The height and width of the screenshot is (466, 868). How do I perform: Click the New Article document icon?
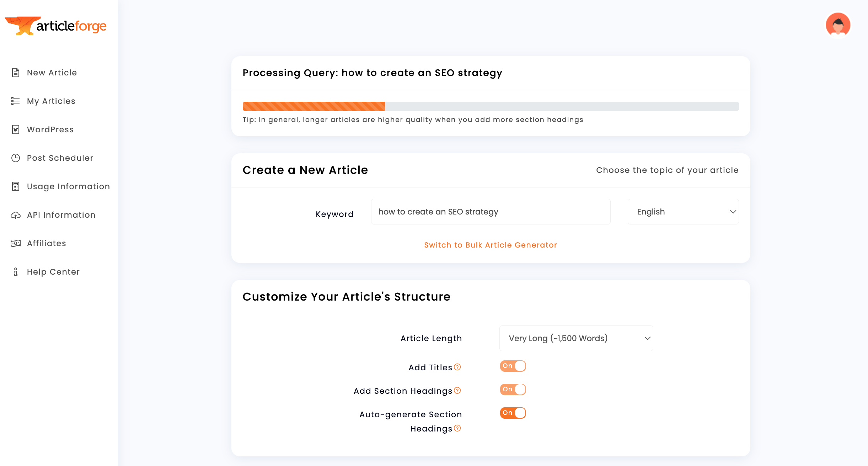click(x=15, y=73)
